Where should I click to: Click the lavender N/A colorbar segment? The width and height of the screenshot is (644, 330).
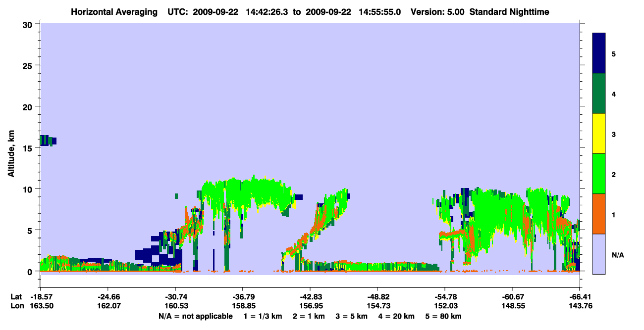599,253
